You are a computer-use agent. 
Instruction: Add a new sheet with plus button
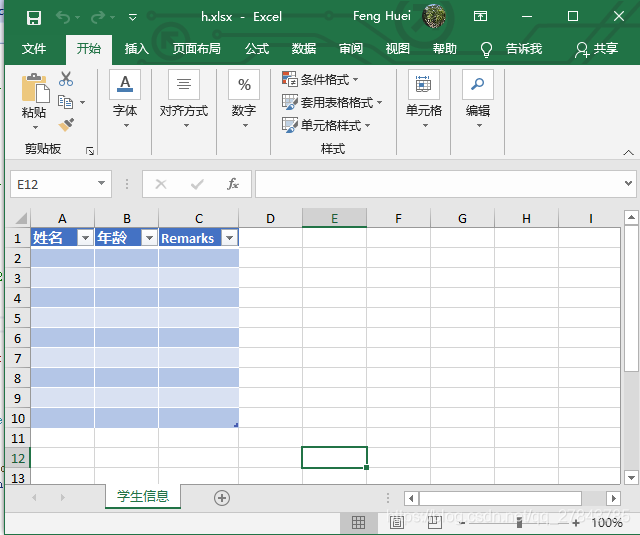coord(222,498)
